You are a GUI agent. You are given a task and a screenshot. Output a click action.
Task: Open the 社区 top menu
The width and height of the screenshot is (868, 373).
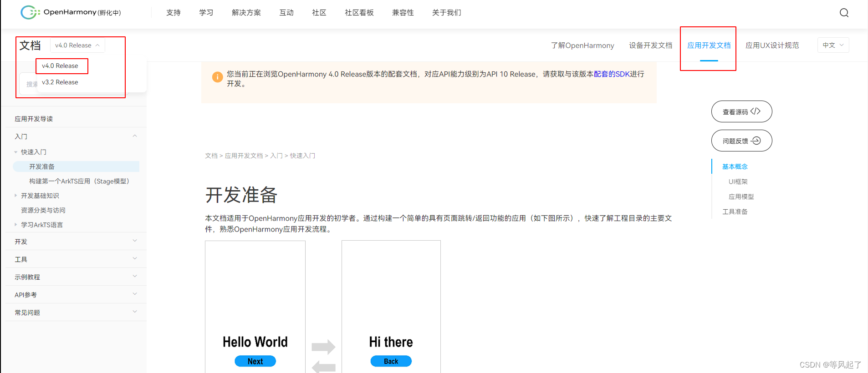point(319,12)
